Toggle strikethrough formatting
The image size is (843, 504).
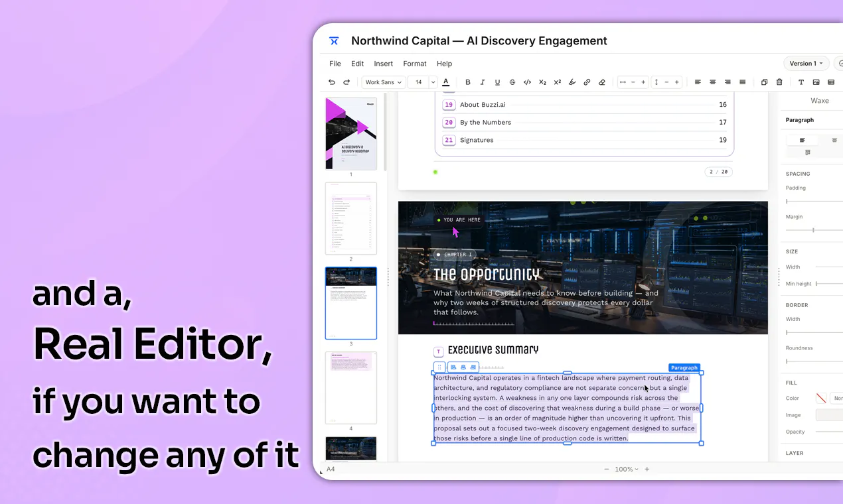pyautogui.click(x=512, y=82)
